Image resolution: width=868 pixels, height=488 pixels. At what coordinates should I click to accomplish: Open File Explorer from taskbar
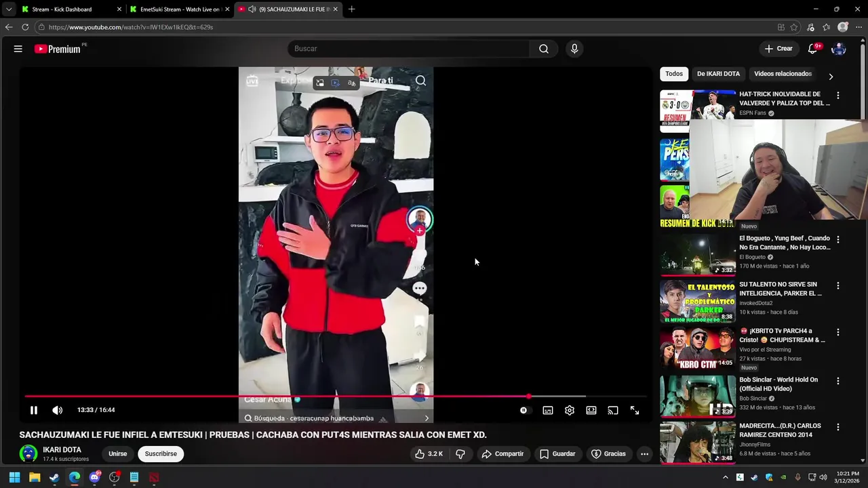coord(35,478)
